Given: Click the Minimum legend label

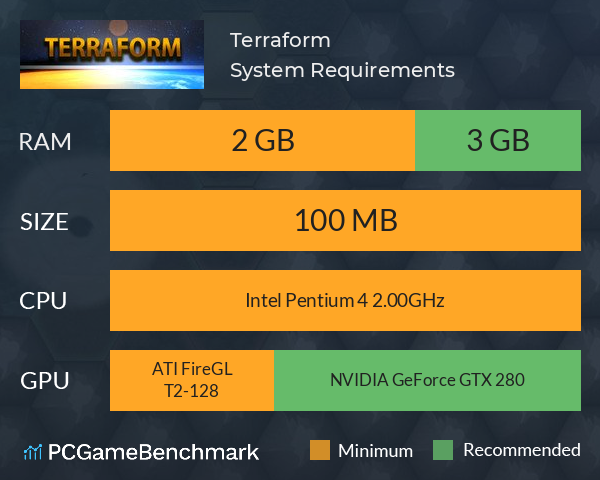Looking at the screenshot, I should click(x=375, y=451).
